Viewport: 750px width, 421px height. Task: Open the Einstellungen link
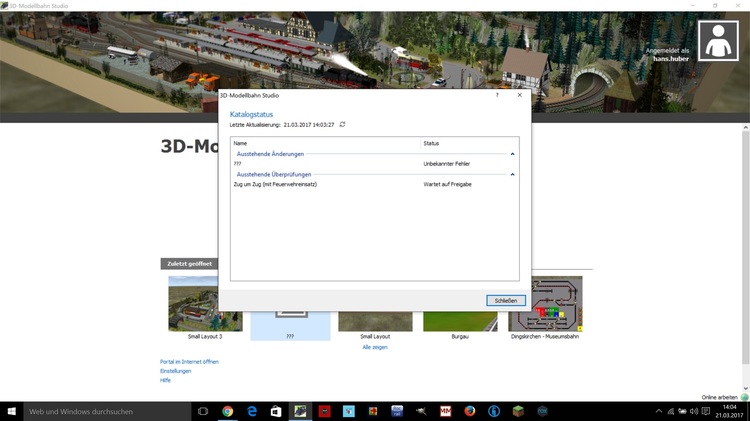[x=175, y=371]
